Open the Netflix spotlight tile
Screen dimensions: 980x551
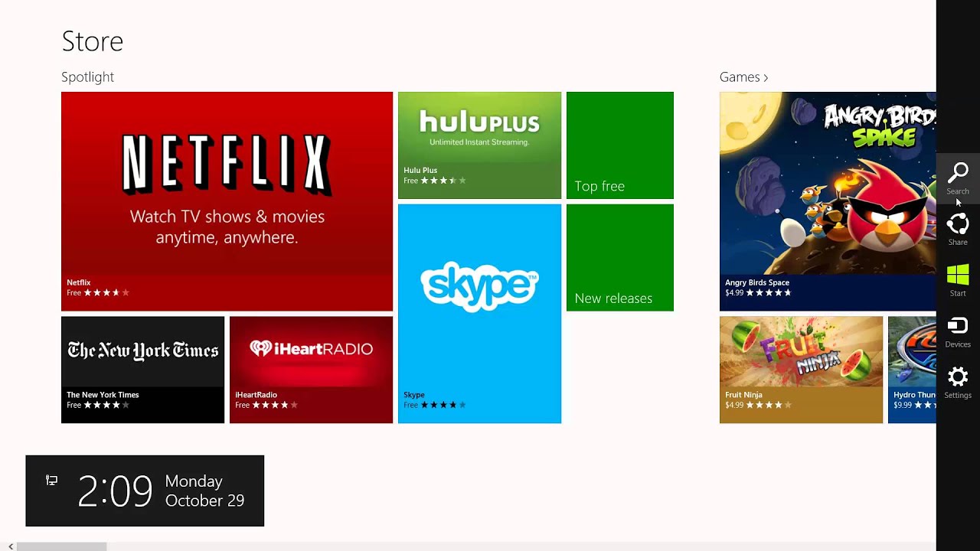tap(227, 201)
